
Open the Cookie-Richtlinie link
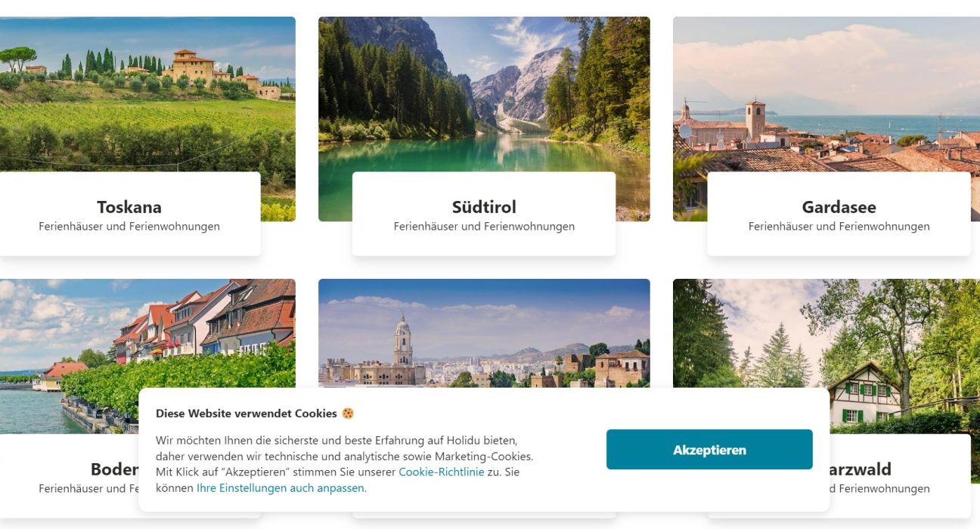pos(441,472)
